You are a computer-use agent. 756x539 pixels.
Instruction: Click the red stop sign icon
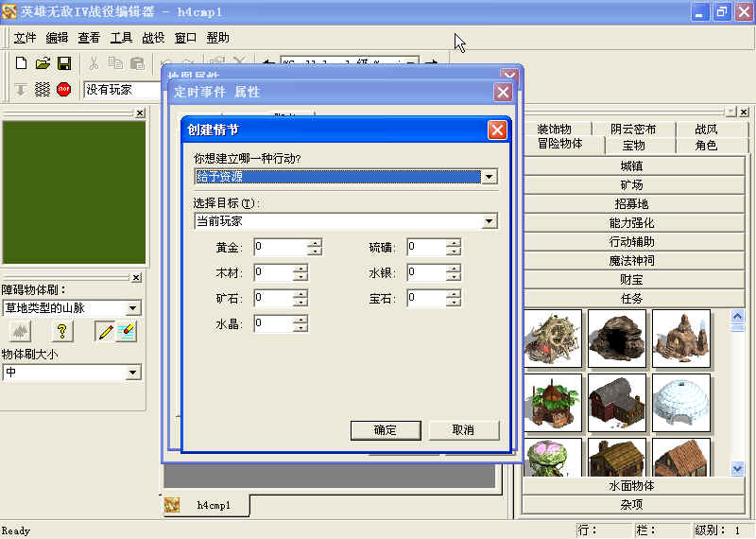click(64, 90)
